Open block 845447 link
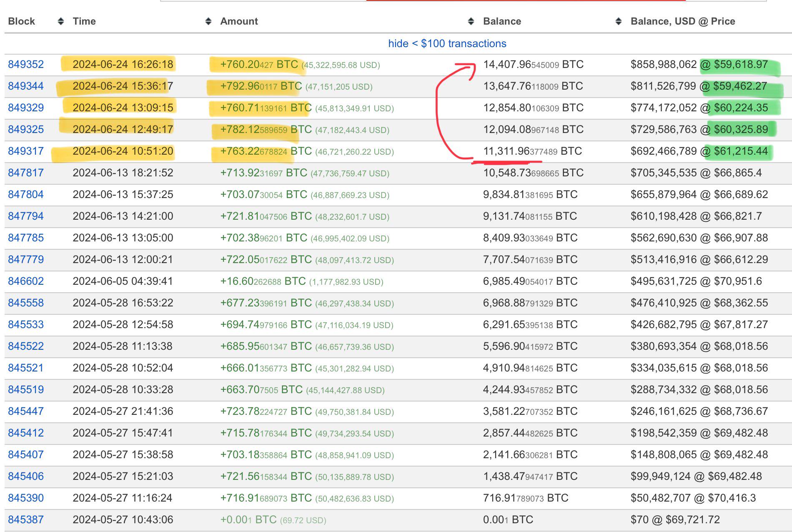This screenshot has height=532, width=792. [x=26, y=412]
